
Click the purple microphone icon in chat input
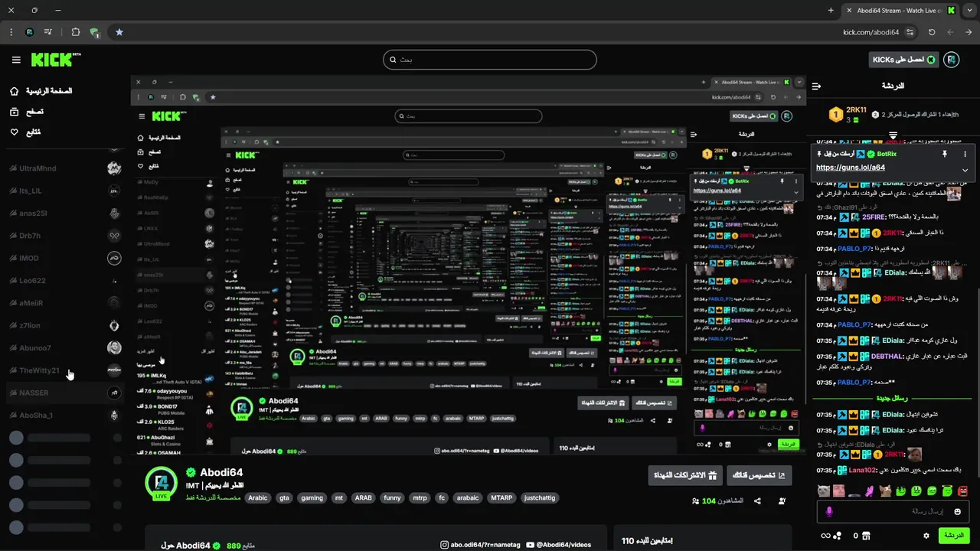829,511
